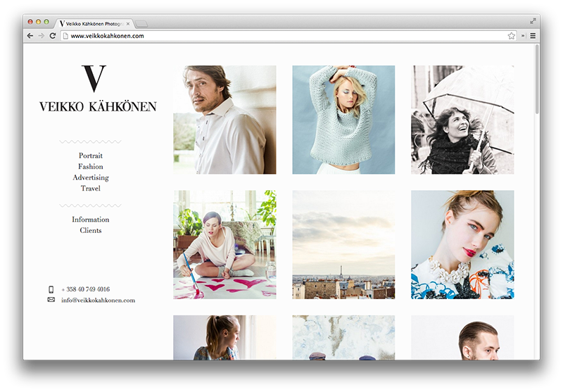
Task: Close the Veikko Kähkönen browser tab
Action: click(x=127, y=23)
